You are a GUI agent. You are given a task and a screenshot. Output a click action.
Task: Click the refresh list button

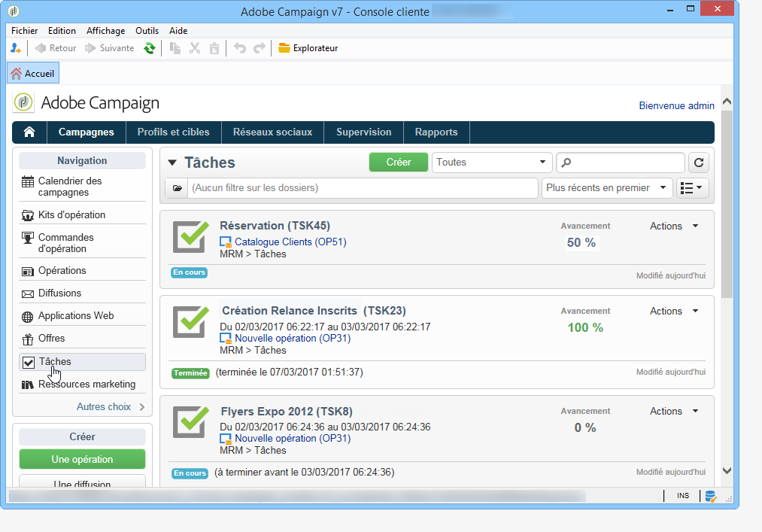(x=699, y=163)
